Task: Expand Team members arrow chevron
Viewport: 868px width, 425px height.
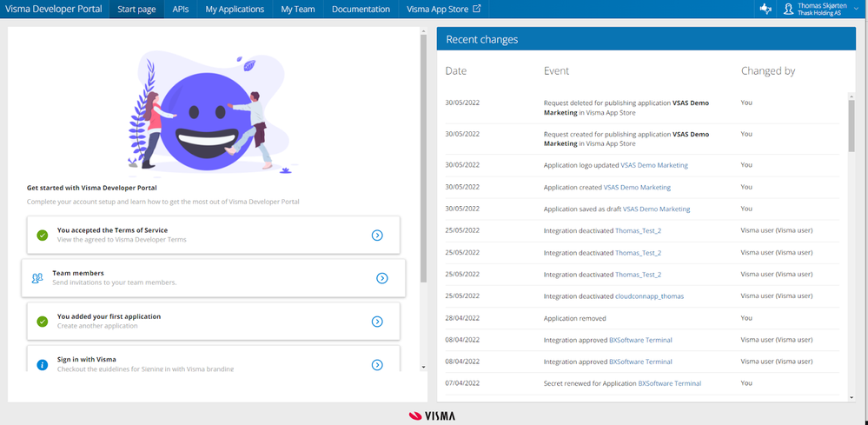Action: click(x=382, y=278)
